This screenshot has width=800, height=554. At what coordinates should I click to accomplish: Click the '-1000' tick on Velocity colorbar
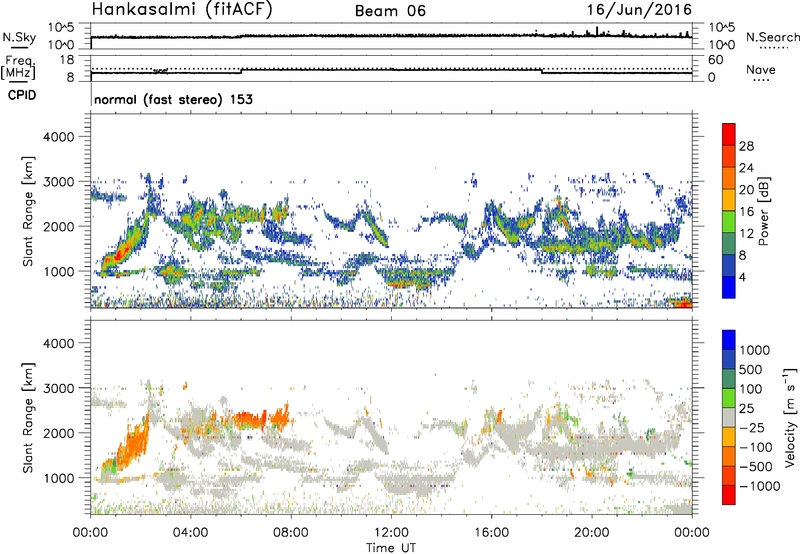(759, 486)
